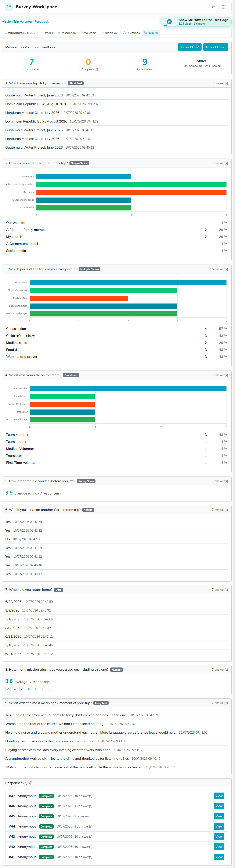This screenshot has width=235, height=868.
Task: Click the Complete badge on response #47
Action: click(x=46, y=796)
